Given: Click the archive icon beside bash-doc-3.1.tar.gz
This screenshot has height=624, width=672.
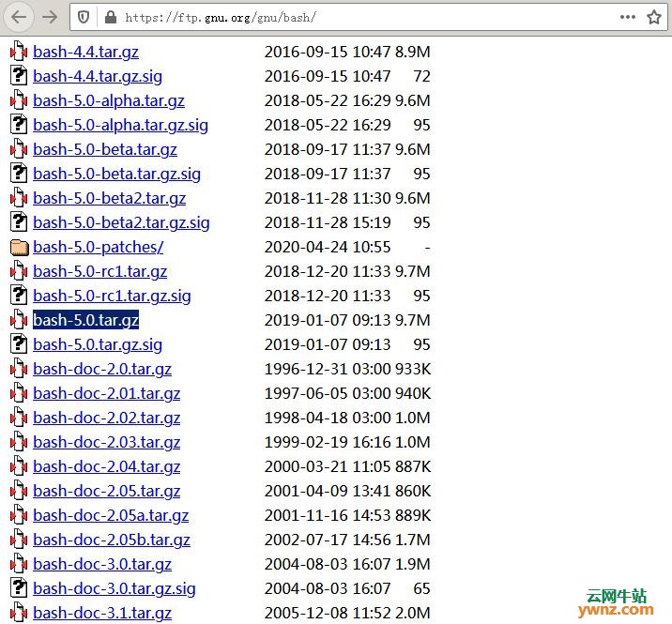Looking at the screenshot, I should pyautogui.click(x=19, y=613).
